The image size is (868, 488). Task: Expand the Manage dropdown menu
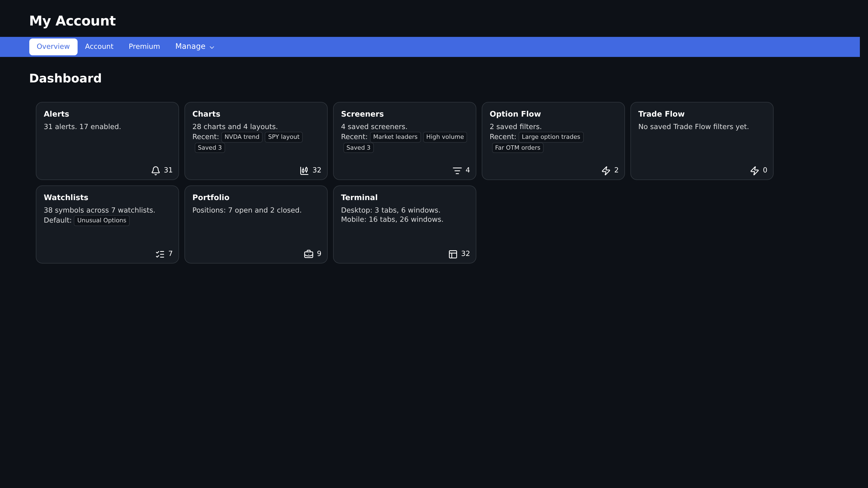tap(195, 46)
